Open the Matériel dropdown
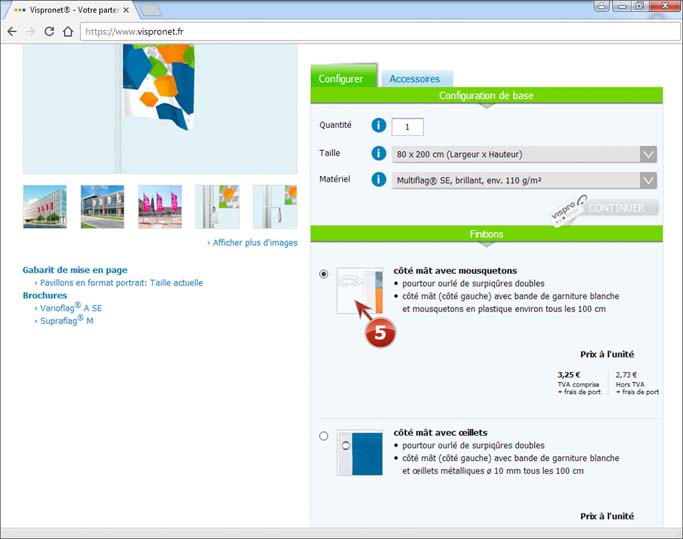The image size is (683, 539). coord(524,180)
